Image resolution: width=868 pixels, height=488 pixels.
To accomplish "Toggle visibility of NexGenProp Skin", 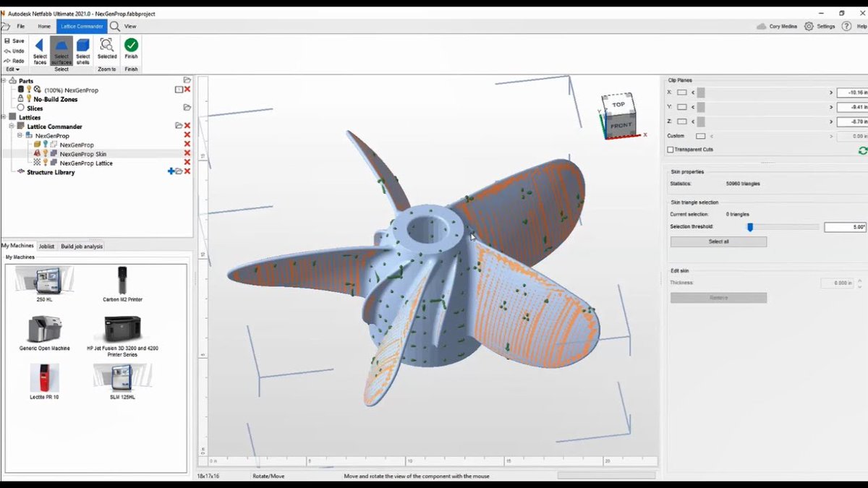I will [x=46, y=153].
